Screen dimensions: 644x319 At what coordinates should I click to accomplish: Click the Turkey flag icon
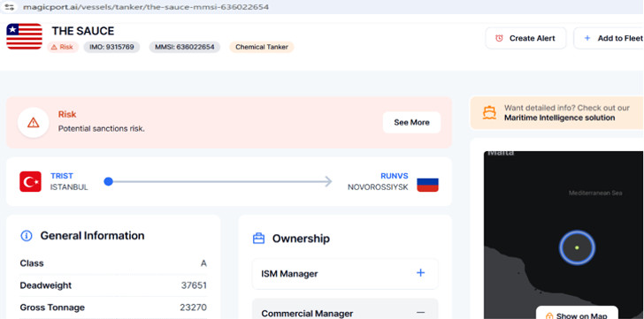(x=30, y=181)
